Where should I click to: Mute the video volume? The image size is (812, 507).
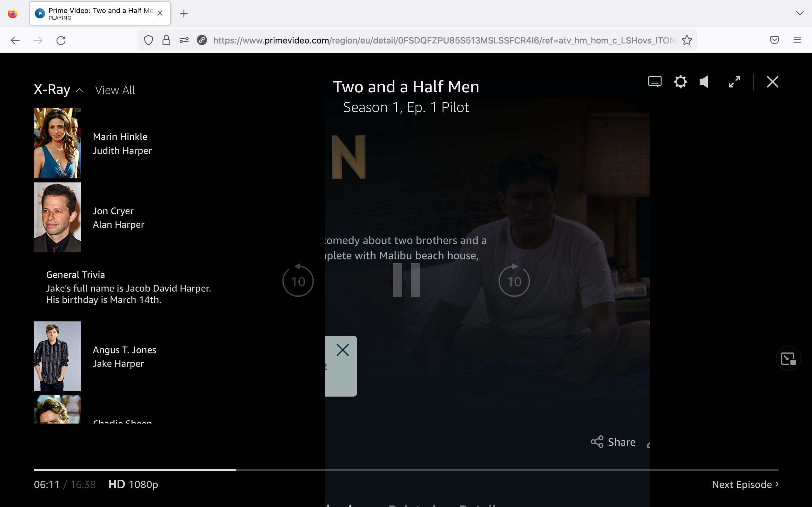pos(704,82)
